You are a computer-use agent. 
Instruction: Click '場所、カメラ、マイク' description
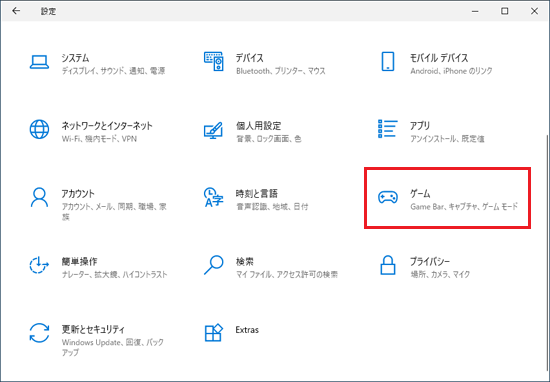(440, 274)
